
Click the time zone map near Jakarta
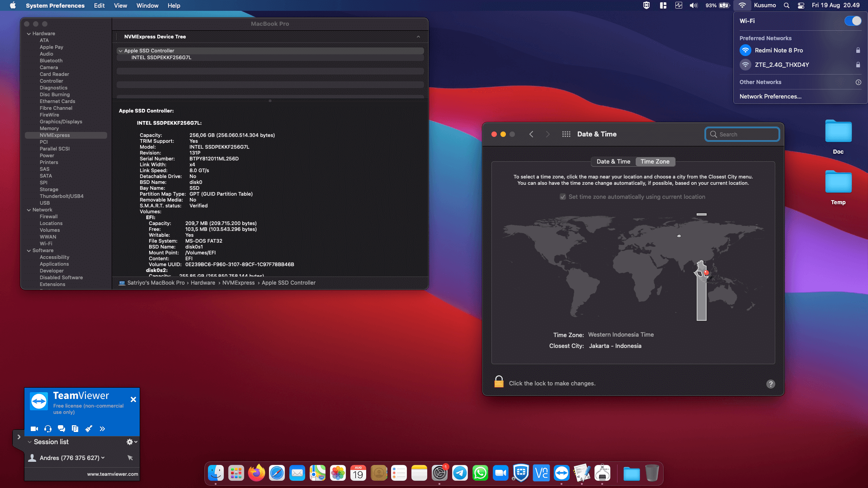[x=706, y=273]
